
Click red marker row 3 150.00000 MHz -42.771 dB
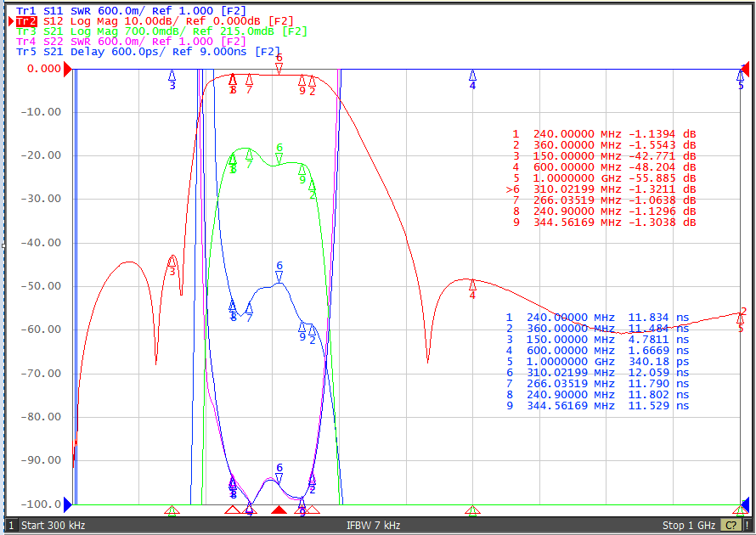click(605, 156)
